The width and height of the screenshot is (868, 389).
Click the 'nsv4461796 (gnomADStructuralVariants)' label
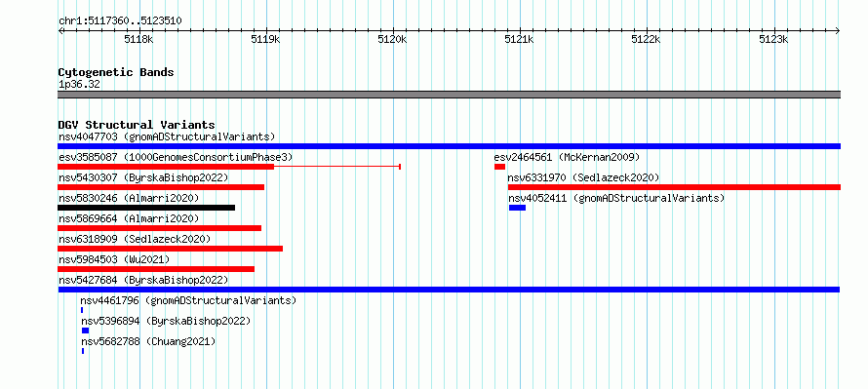tap(188, 300)
